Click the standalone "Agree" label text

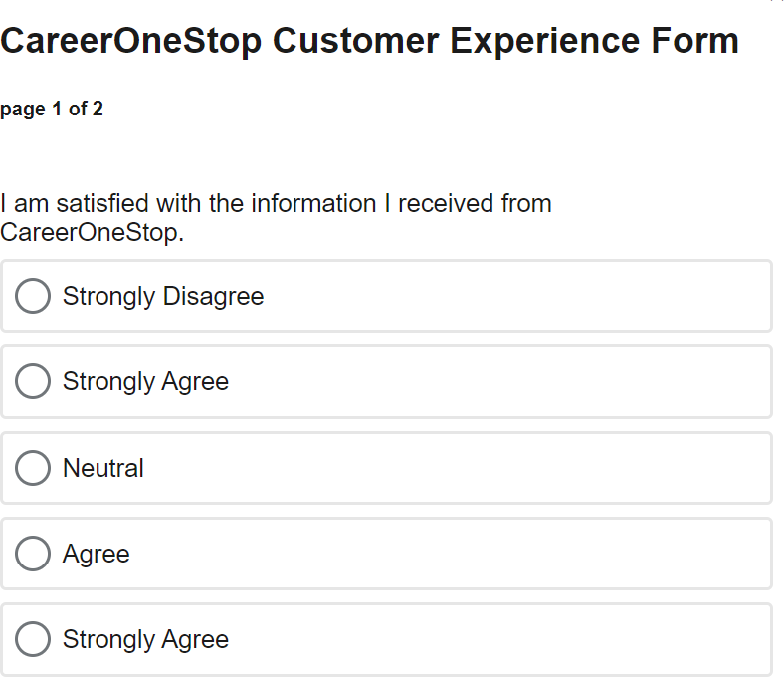(x=97, y=554)
